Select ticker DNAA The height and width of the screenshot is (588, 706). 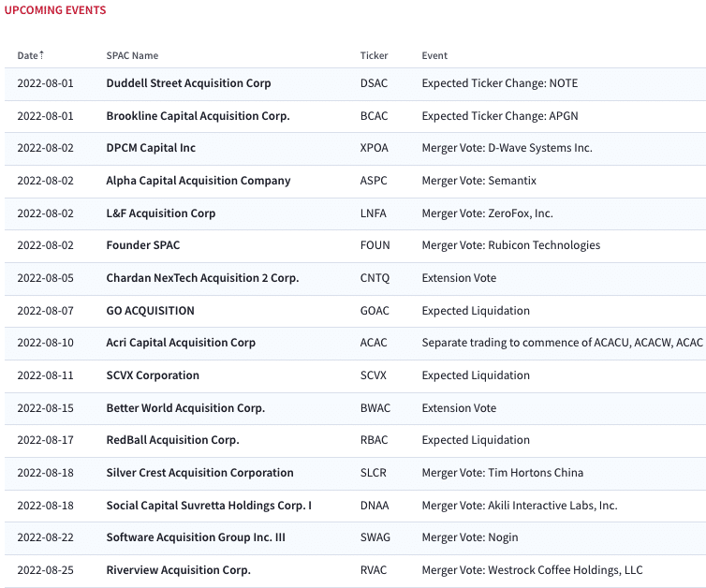(x=375, y=506)
